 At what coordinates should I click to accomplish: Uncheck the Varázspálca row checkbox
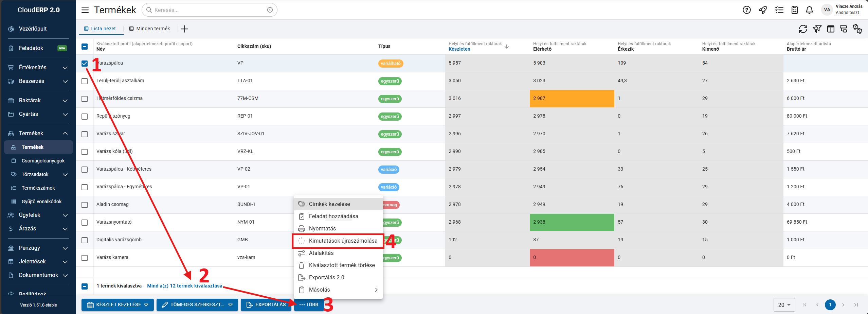click(85, 64)
